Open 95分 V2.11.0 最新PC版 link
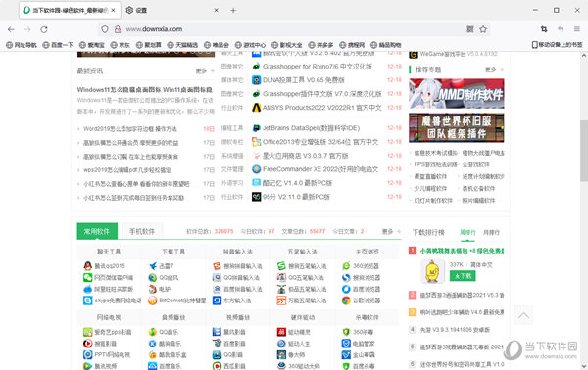 pyautogui.click(x=296, y=197)
